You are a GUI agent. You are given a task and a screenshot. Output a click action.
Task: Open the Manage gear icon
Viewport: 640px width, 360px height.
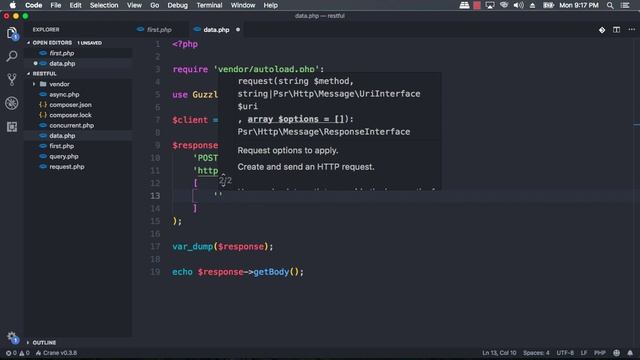(x=12, y=337)
